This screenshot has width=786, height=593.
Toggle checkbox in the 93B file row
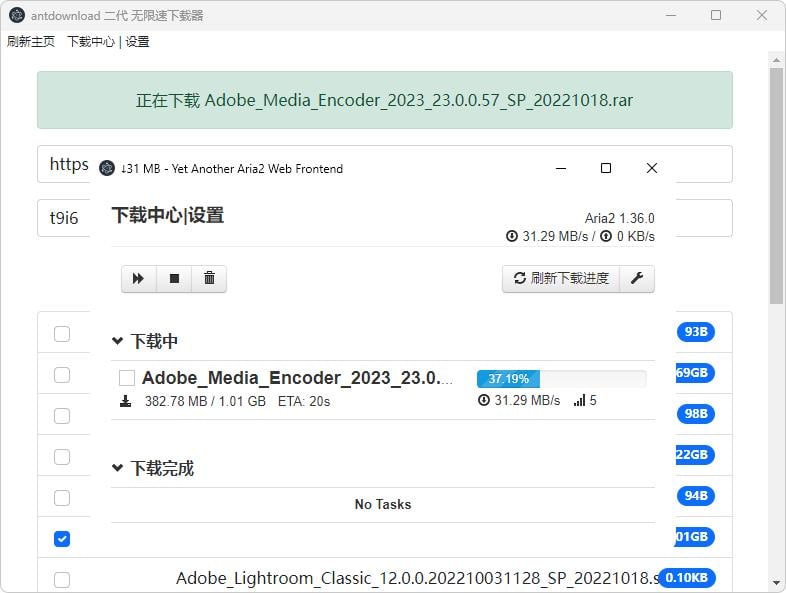coord(62,334)
